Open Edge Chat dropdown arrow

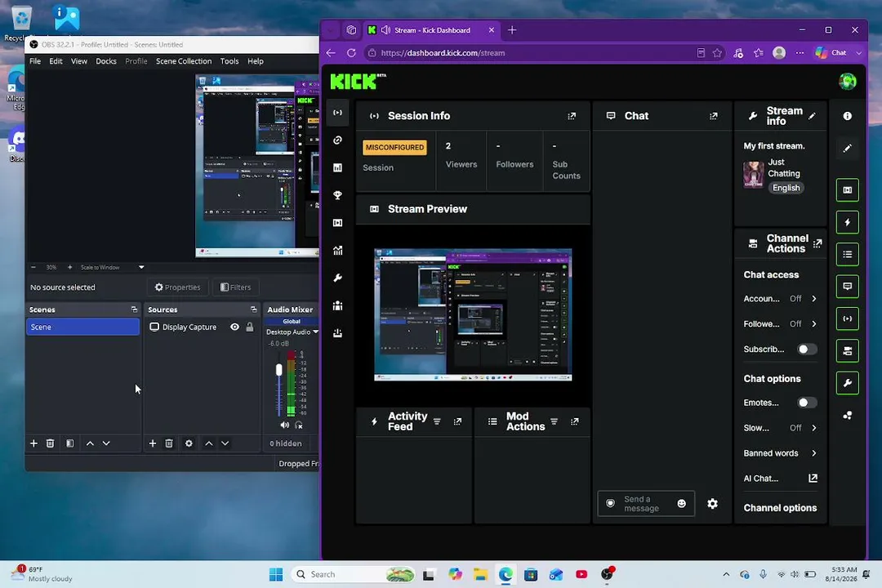(858, 53)
